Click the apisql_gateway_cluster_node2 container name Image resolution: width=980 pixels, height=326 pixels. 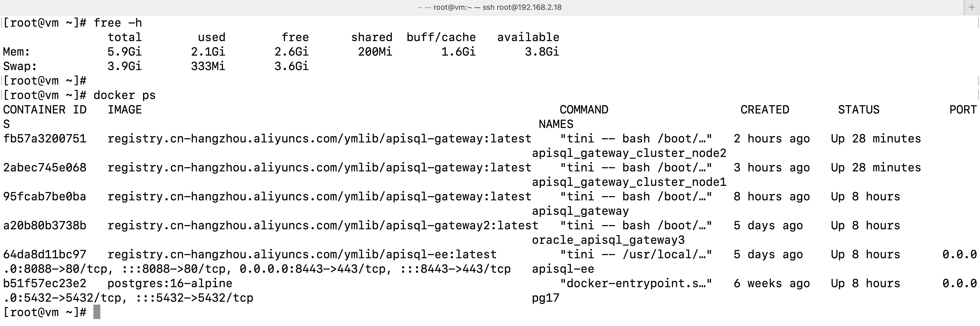[629, 153]
